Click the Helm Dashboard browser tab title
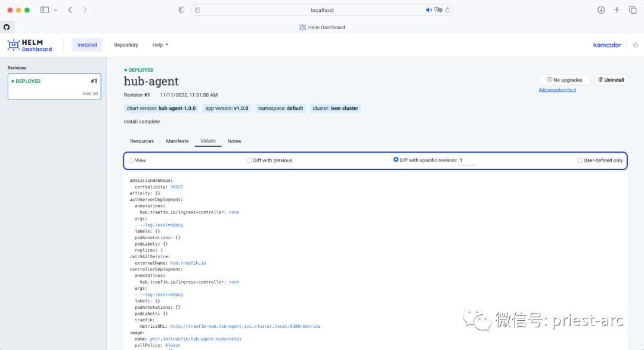This screenshot has width=644, height=350. point(322,27)
